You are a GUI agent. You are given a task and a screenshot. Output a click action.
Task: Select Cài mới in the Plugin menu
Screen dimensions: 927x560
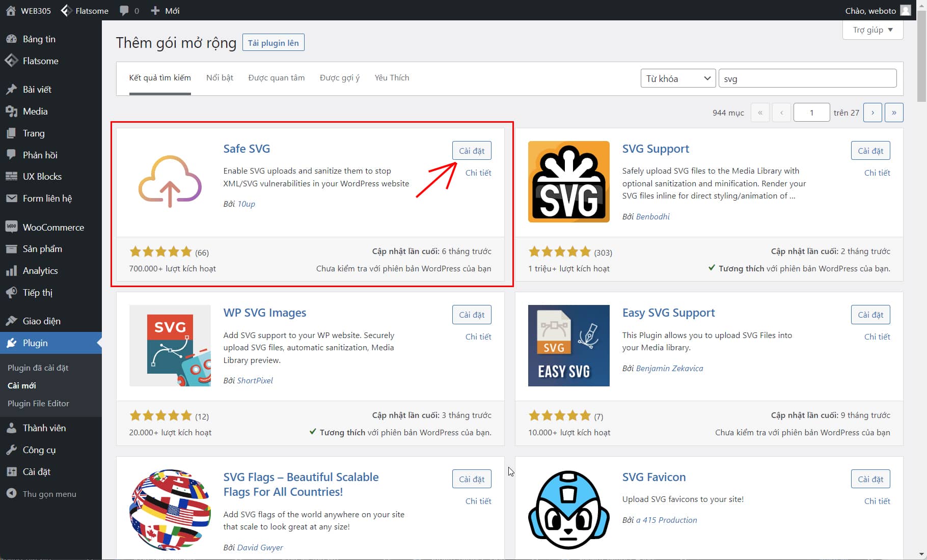point(21,385)
